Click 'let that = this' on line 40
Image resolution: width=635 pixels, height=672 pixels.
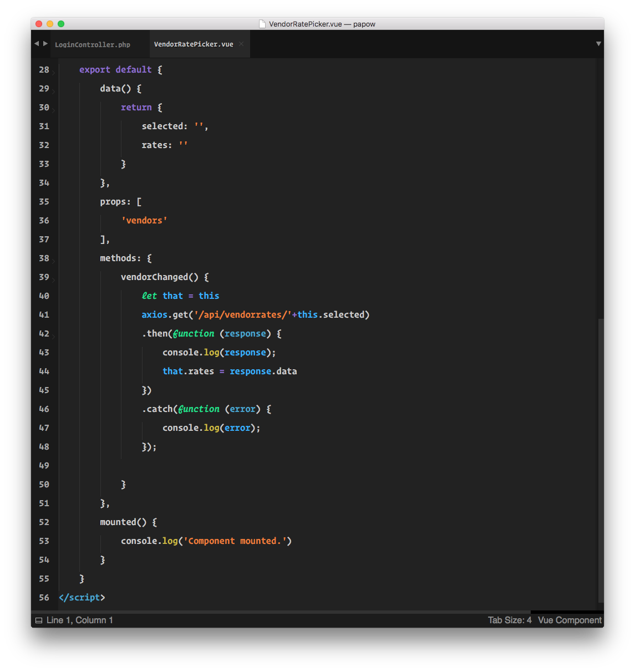[x=180, y=296]
